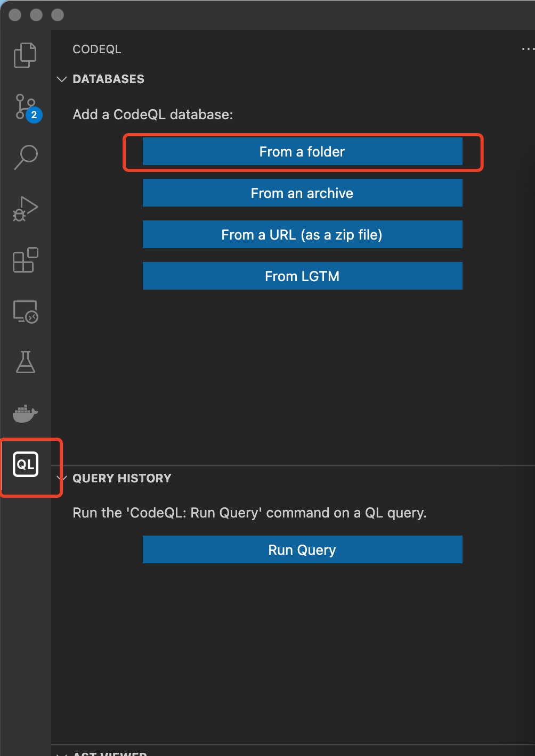Open the Extensions view icon
Viewport: 535px width, 756px height.
pos(26,260)
